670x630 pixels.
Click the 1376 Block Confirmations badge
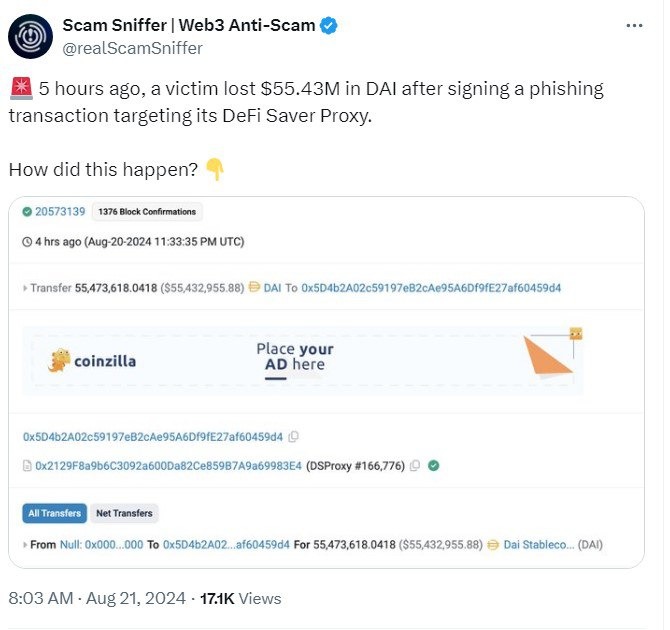click(x=147, y=212)
